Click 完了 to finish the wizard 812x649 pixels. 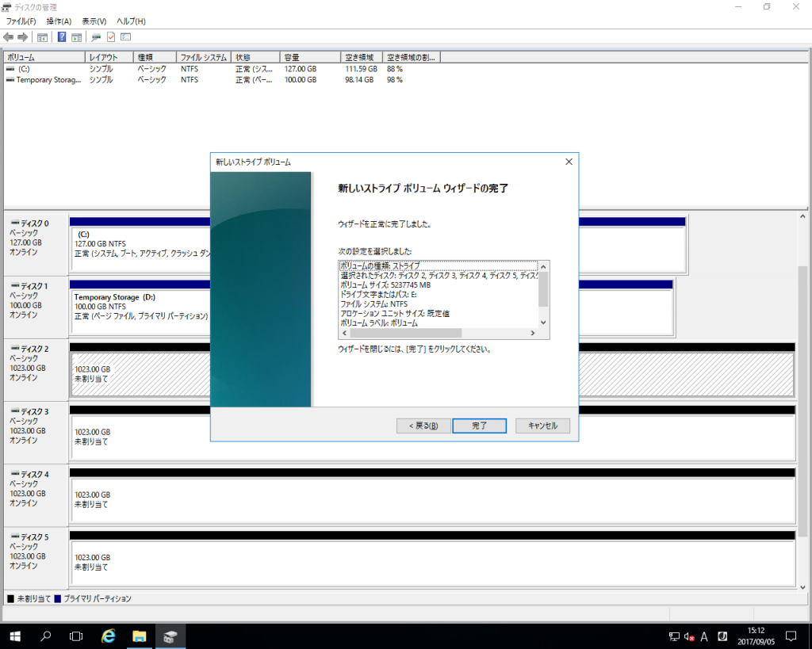tap(480, 426)
